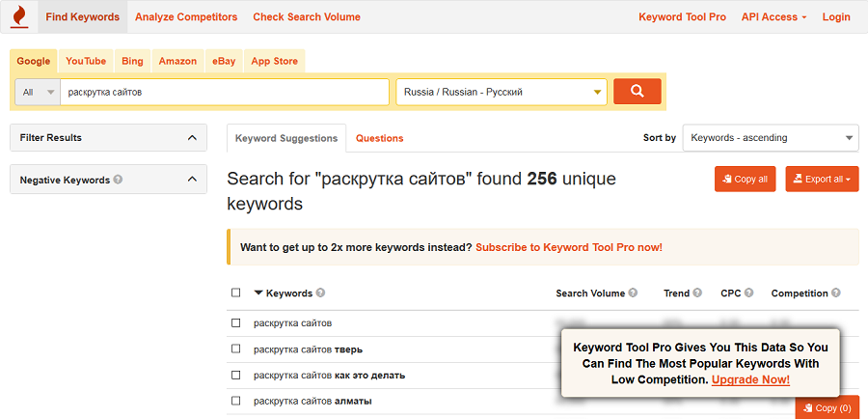Click help icon next to Negative Keywords
This screenshot has height=419, width=868.
(118, 180)
